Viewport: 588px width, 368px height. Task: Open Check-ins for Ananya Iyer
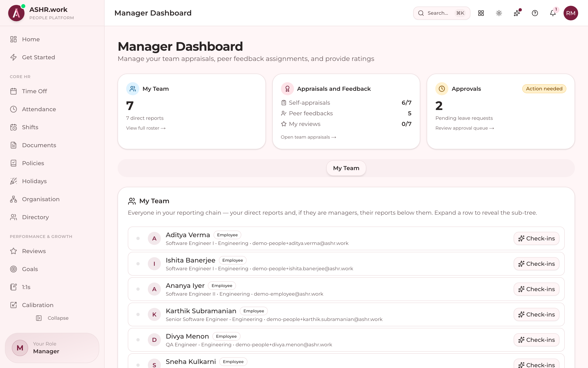536,289
